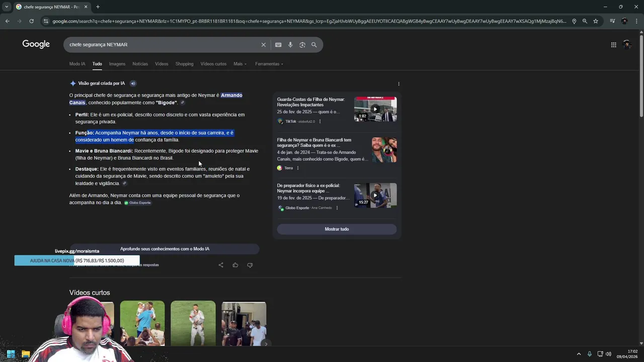Give thumbs up to the AI overview
Image resolution: width=644 pixels, height=362 pixels.
pos(235,265)
